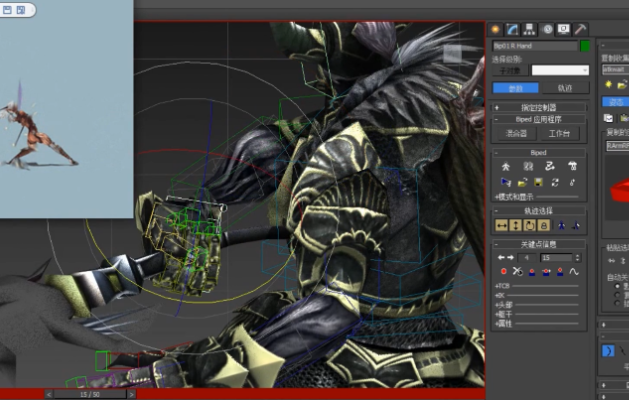Image resolution: width=629 pixels, height=400 pixels.
Task: Click the Bip01 R Hand name field
Action: click(535, 46)
